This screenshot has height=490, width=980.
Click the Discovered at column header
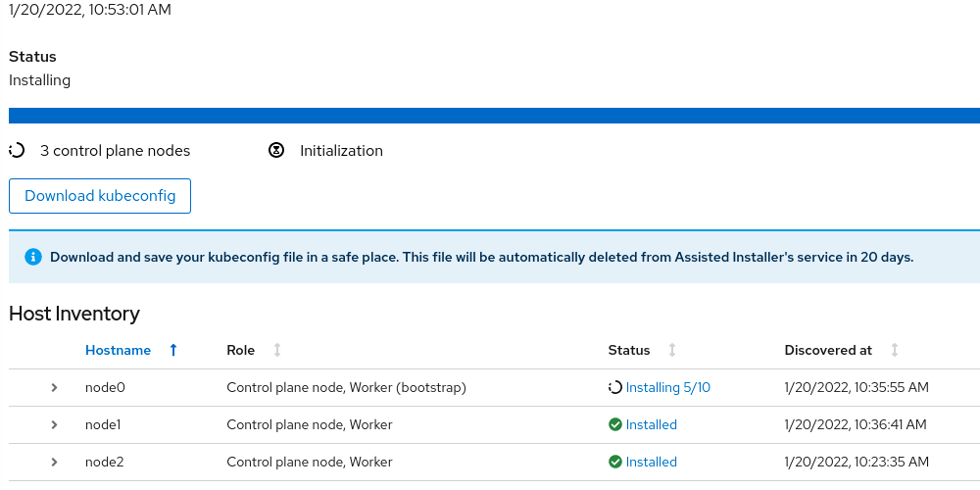[828, 350]
